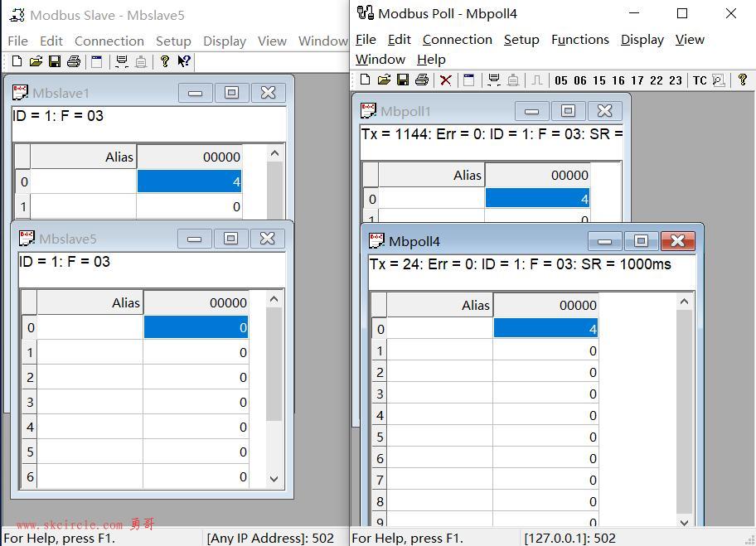The height and width of the screenshot is (546, 756).
Task: Click Print icon in Modbus Slave toolbar
Action: pos(74,61)
